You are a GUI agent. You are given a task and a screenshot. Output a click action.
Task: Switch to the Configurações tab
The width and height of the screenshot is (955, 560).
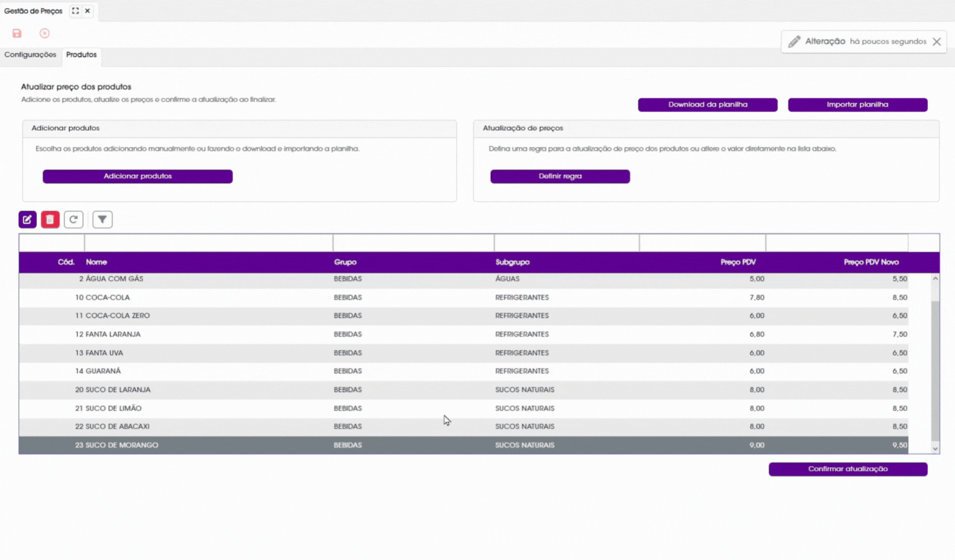coord(30,55)
